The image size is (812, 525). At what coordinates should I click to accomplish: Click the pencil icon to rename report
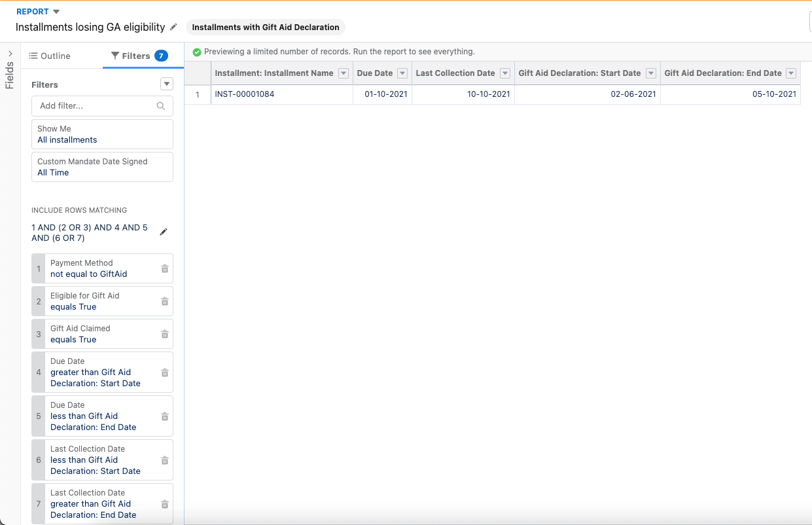pos(173,27)
